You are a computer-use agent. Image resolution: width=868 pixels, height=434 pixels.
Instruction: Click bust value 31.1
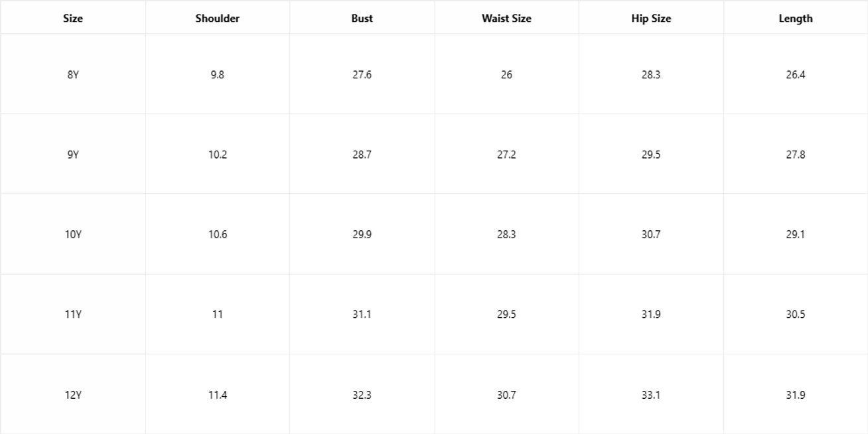click(x=362, y=315)
